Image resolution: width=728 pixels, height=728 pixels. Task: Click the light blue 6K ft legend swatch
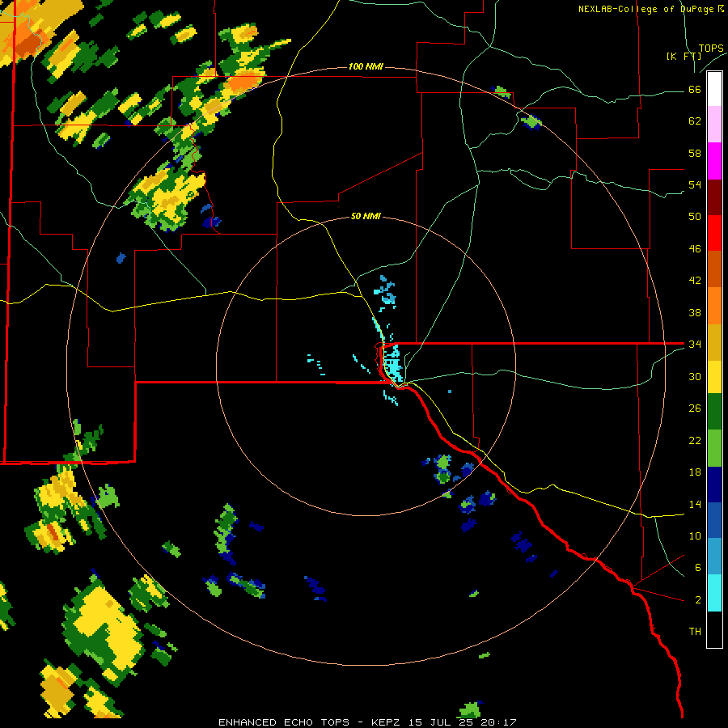pyautogui.click(x=714, y=557)
